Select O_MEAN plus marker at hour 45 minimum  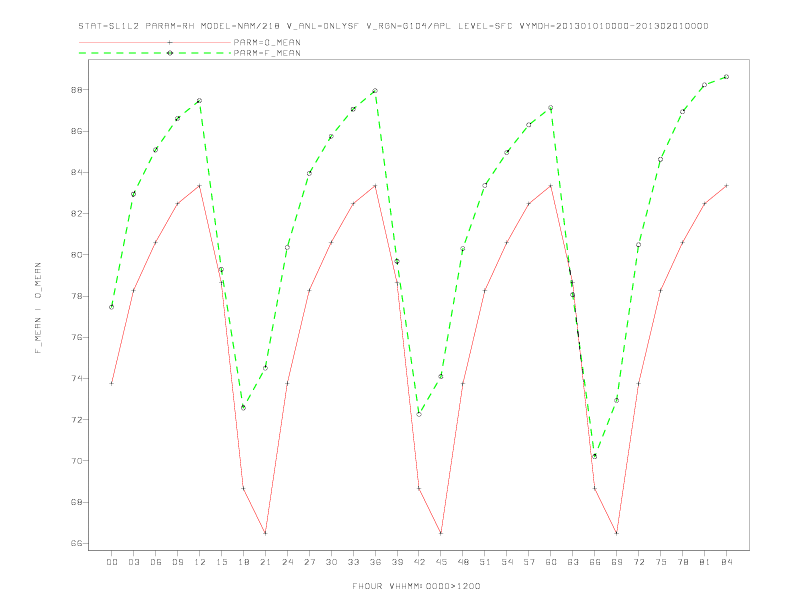(x=441, y=533)
